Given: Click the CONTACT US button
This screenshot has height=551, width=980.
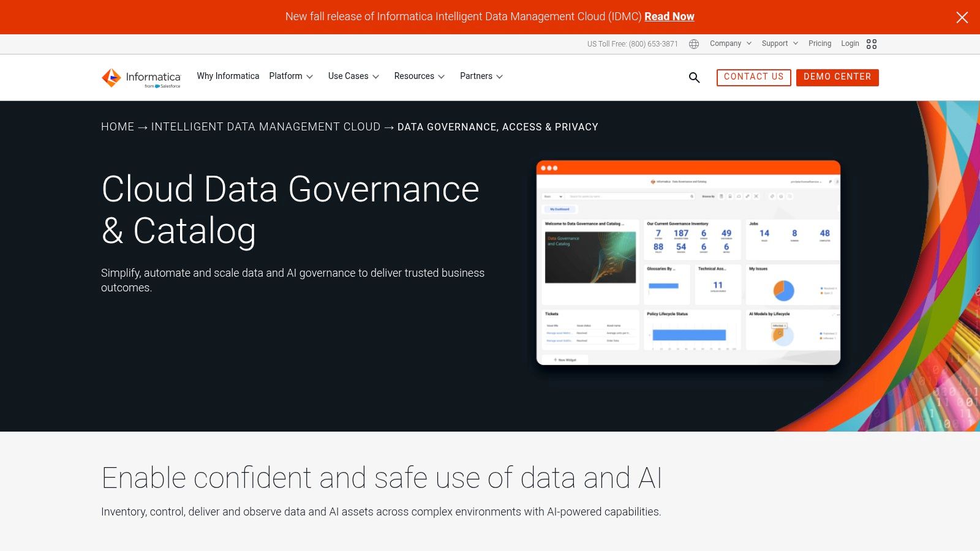Looking at the screenshot, I should click(753, 77).
